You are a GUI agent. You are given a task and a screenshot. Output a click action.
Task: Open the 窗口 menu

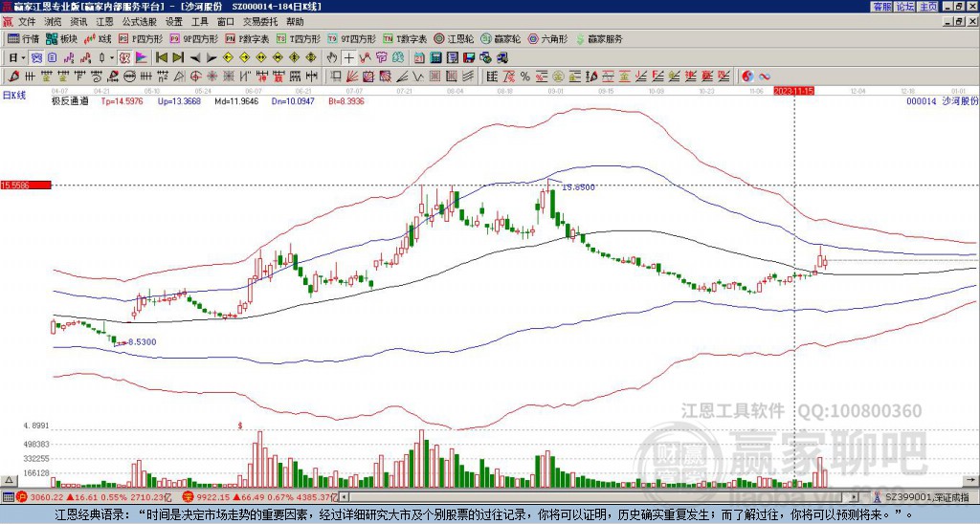226,22
